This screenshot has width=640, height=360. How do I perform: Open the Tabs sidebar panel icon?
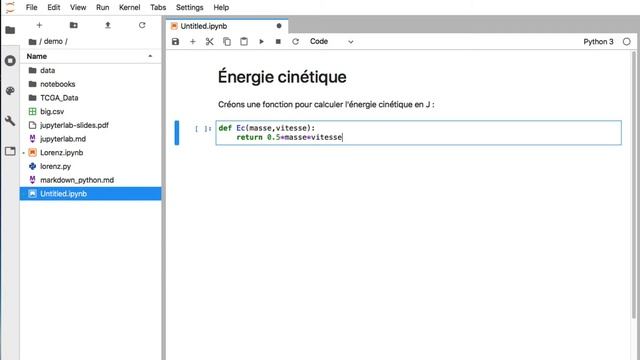10,151
